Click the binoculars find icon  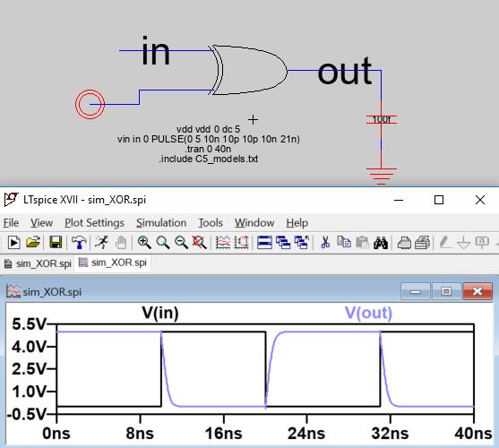point(381,243)
